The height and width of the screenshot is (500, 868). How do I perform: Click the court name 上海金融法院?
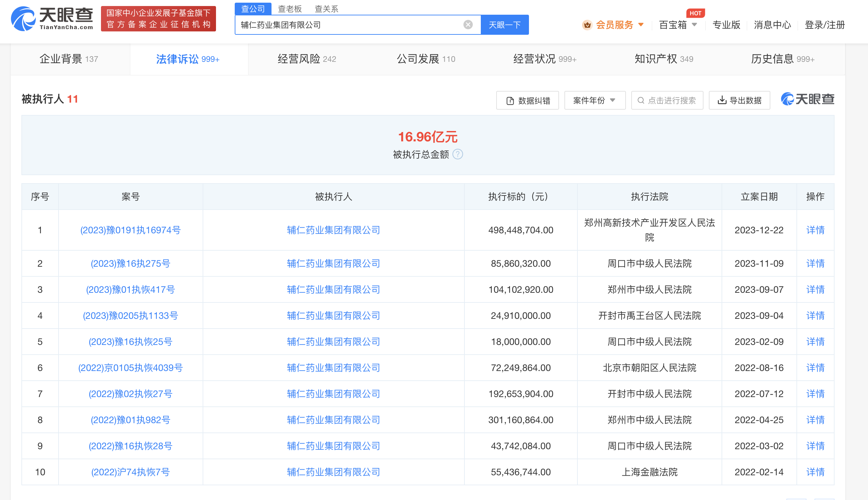coord(650,472)
